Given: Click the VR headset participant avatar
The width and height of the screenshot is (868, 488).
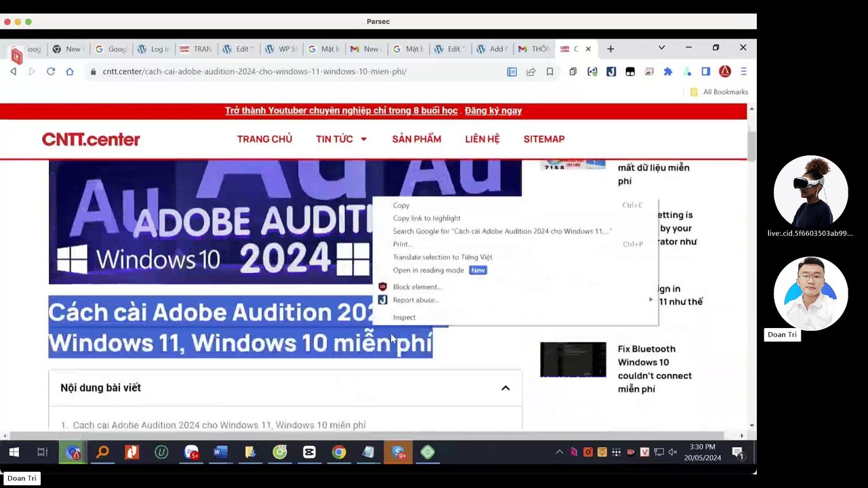Looking at the screenshot, I should [810, 192].
